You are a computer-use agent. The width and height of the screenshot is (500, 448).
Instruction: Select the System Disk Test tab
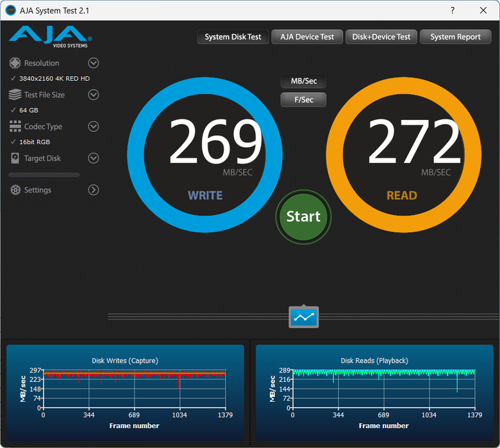(x=233, y=37)
